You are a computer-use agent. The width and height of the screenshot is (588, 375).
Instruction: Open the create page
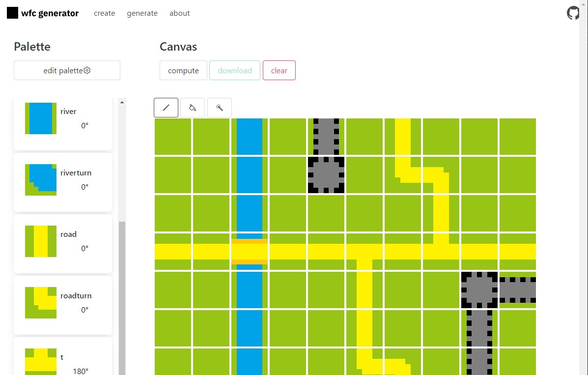(104, 13)
